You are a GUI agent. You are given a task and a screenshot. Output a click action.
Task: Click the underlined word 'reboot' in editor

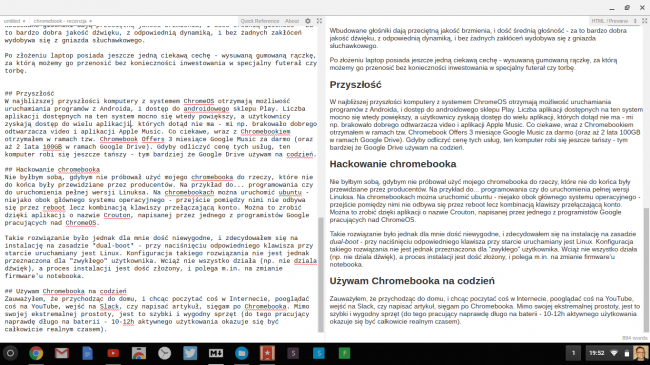pyautogui.click(x=54, y=208)
